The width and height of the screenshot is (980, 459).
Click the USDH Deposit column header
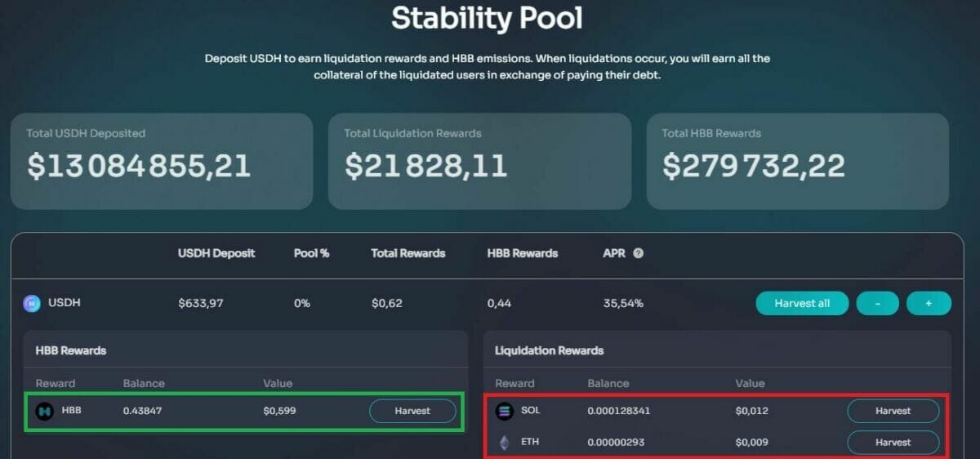click(216, 253)
